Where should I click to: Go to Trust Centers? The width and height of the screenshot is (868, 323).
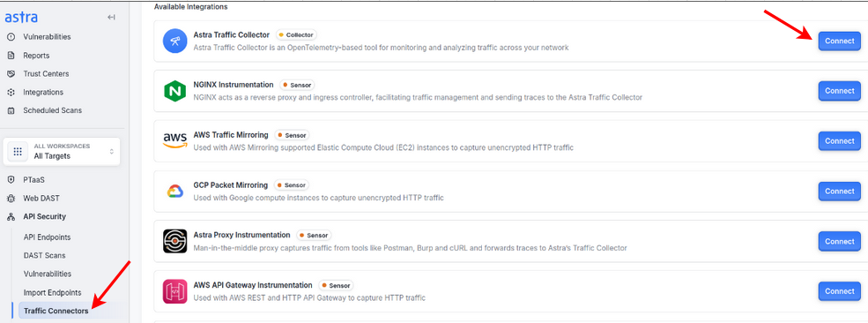[46, 73]
